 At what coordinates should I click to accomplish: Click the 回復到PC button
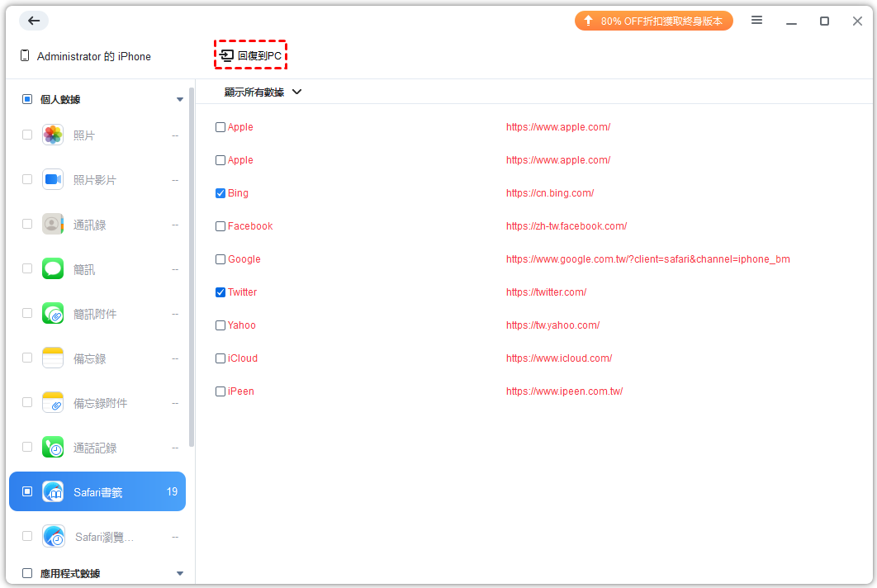click(250, 55)
